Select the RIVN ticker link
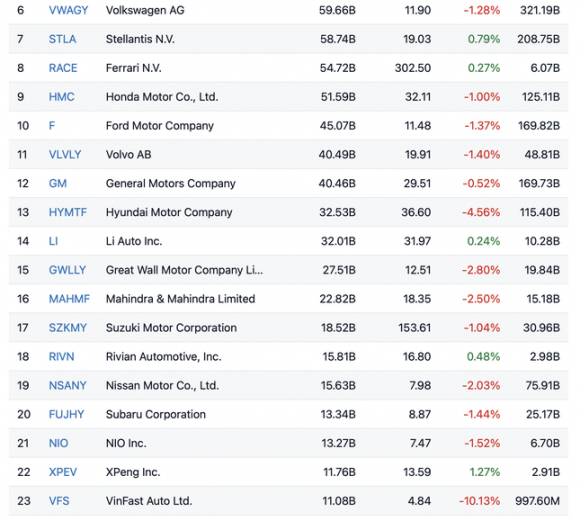The image size is (580, 521). point(61,357)
